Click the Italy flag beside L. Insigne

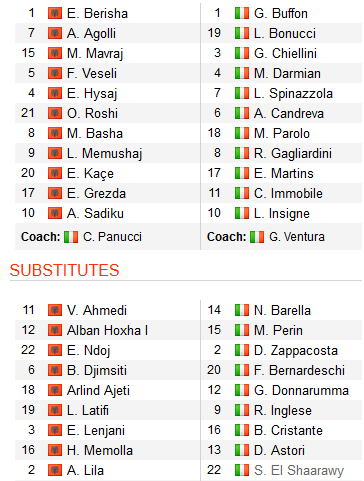[242, 213]
